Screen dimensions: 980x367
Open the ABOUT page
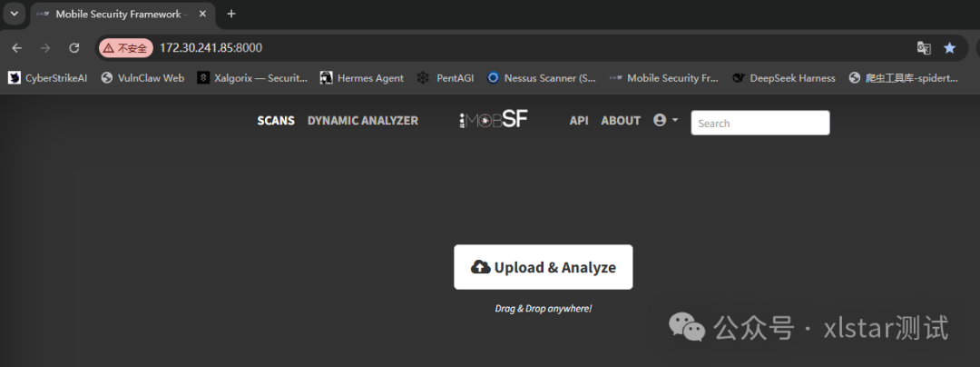[621, 121]
